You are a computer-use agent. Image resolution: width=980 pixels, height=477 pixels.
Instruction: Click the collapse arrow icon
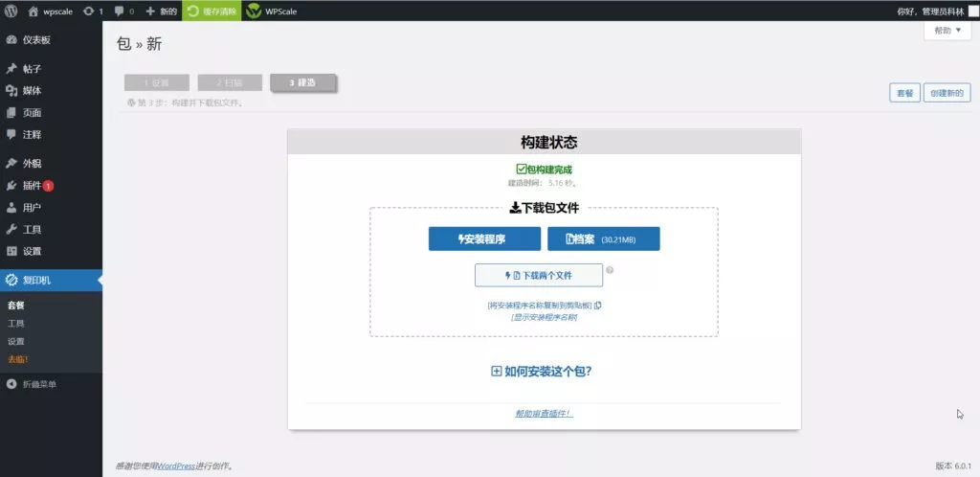11,384
